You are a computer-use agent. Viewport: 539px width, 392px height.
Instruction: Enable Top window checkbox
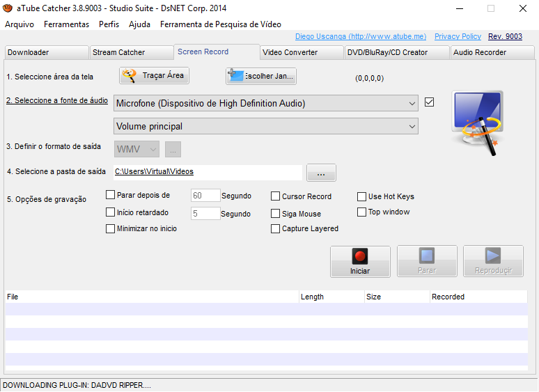(x=361, y=212)
